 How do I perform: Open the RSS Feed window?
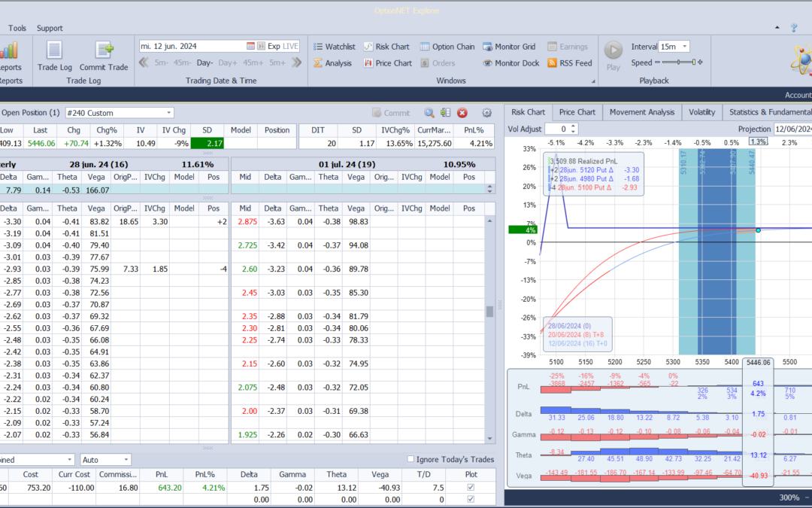pos(570,63)
